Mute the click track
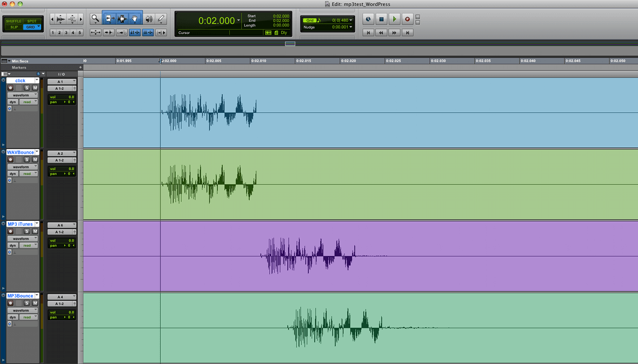Viewport: 638px width, 364px height. [x=35, y=88]
